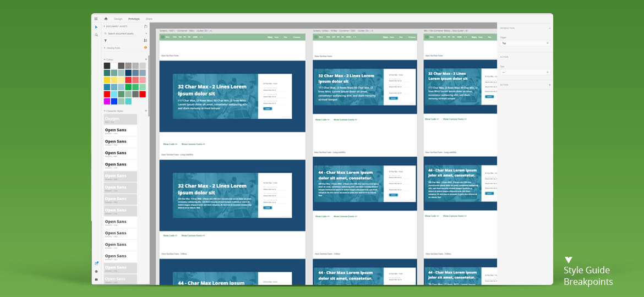
Task: Click the link assets icon beside Document Assets
Action: tap(146, 26)
